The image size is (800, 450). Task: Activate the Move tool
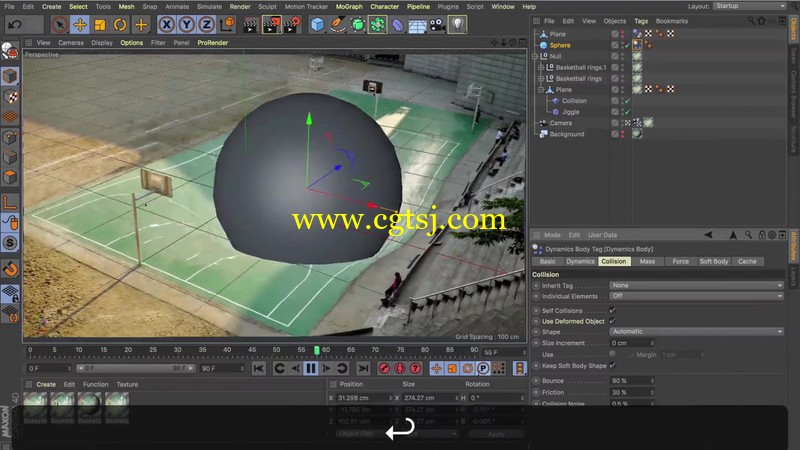[x=80, y=24]
